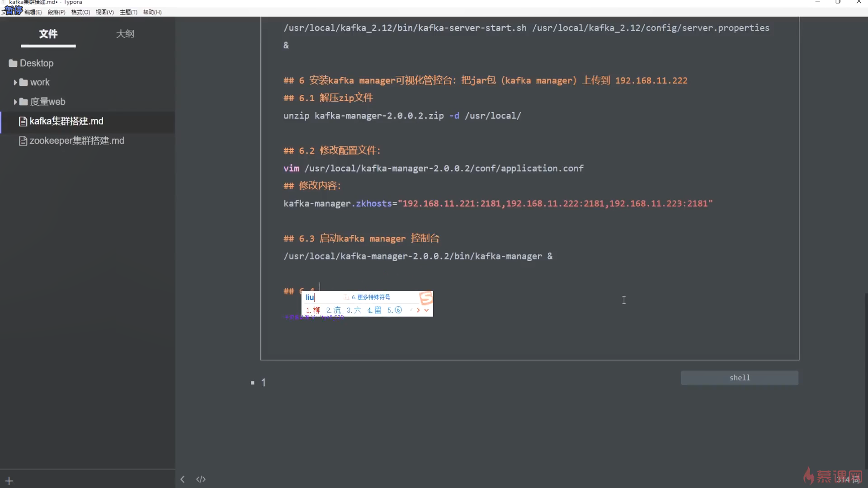Click the plus icon to add file
The width and height of the screenshot is (868, 488).
[x=9, y=481]
